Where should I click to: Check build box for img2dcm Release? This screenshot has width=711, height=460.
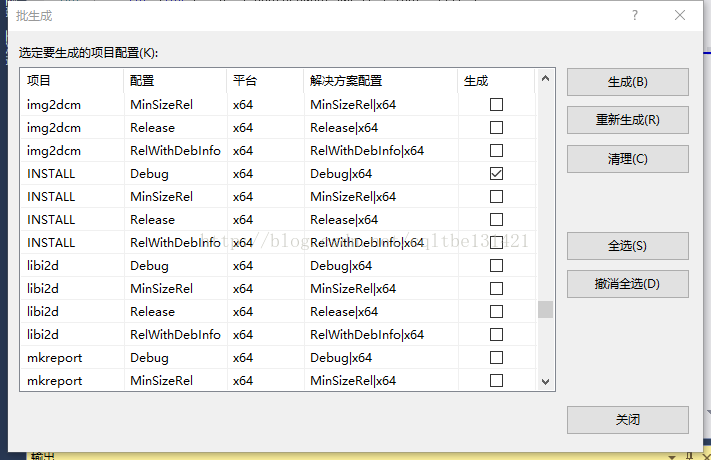pyautogui.click(x=497, y=127)
